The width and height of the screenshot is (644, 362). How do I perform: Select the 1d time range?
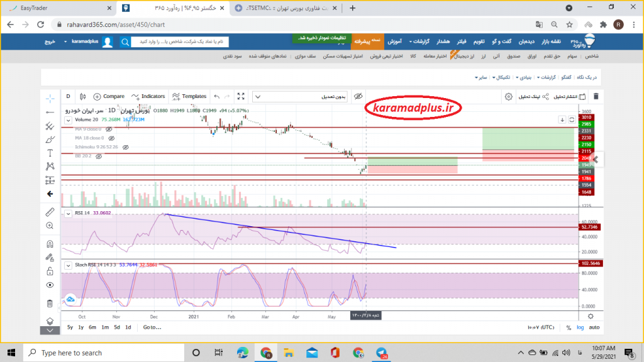point(128,327)
